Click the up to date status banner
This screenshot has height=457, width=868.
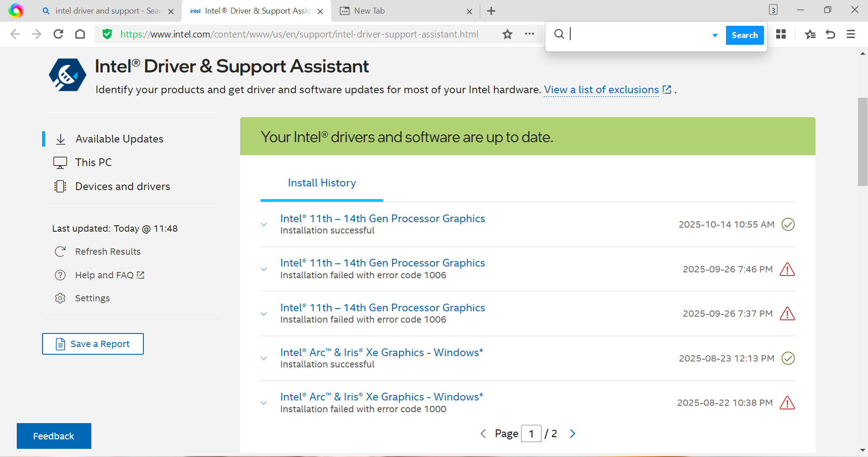point(527,136)
